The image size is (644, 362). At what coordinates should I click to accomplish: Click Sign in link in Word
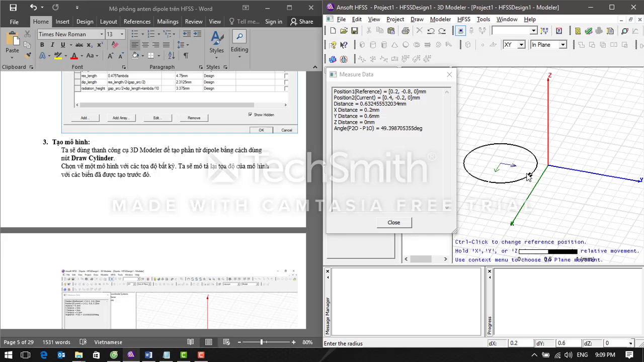[x=273, y=22]
